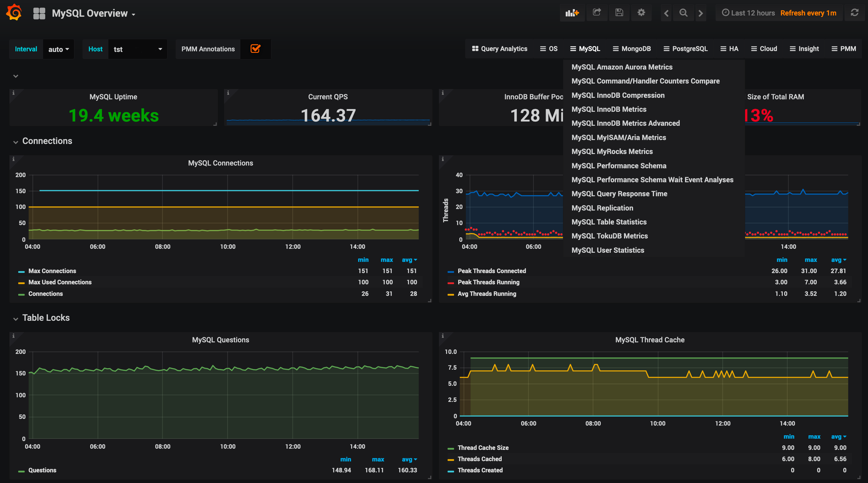Toggle Threads Cached series
This screenshot has width=868, height=483.
tap(480, 459)
